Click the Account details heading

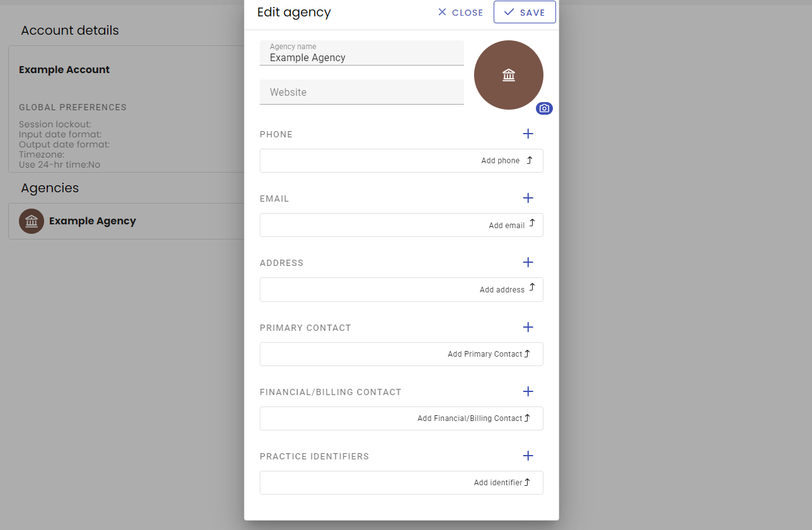(70, 30)
